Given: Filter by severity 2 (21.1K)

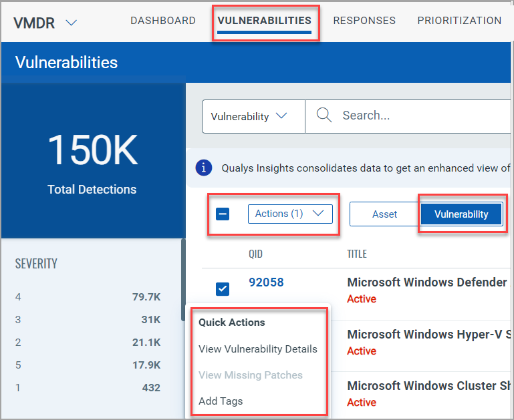Looking at the screenshot, I should click(88, 343).
